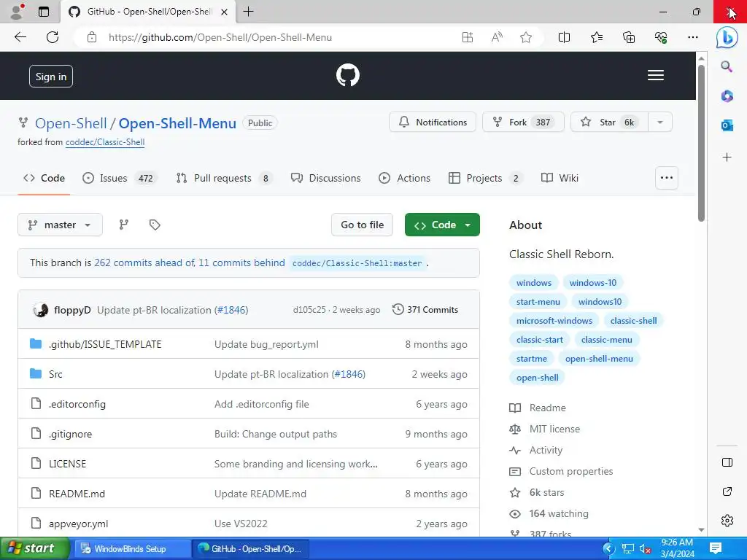The image size is (747, 560).
Task: Click the Sign in button
Action: [x=51, y=76]
